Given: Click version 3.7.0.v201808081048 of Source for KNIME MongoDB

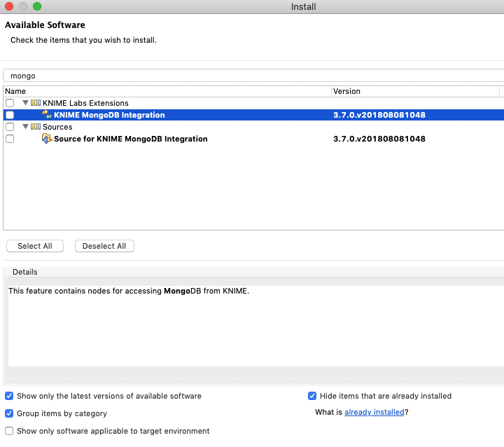Looking at the screenshot, I should pyautogui.click(x=379, y=139).
